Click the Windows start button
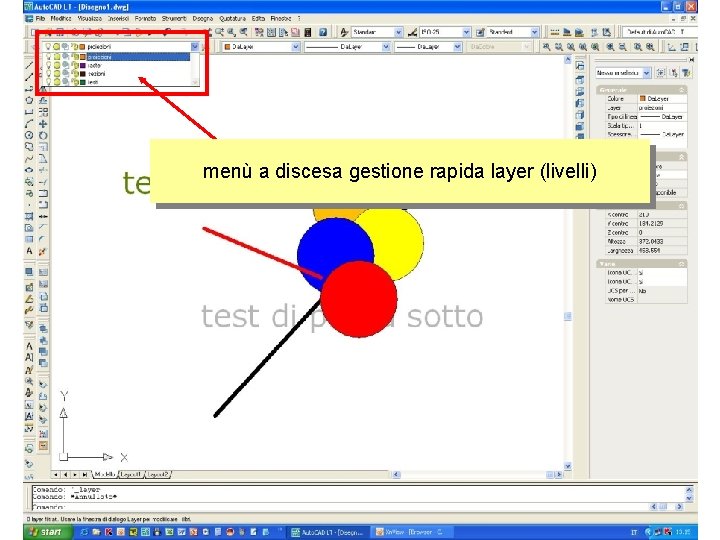 coord(47,532)
